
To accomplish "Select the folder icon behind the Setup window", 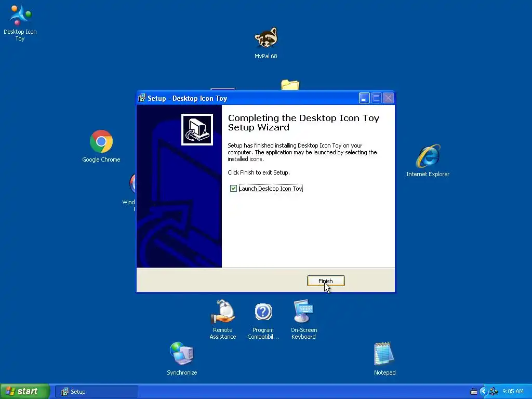I will [290, 85].
